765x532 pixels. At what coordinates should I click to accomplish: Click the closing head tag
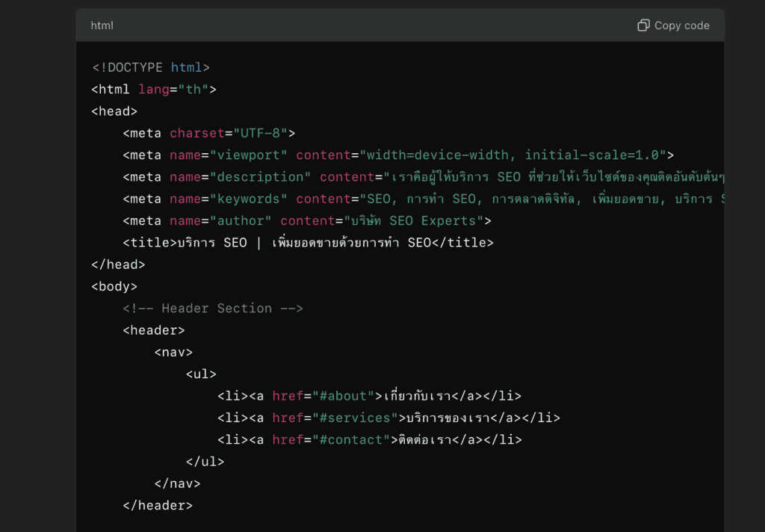pos(118,265)
